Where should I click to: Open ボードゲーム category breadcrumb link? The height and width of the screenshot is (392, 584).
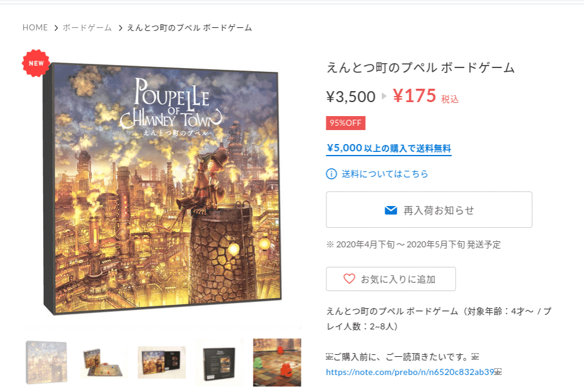pos(87,27)
